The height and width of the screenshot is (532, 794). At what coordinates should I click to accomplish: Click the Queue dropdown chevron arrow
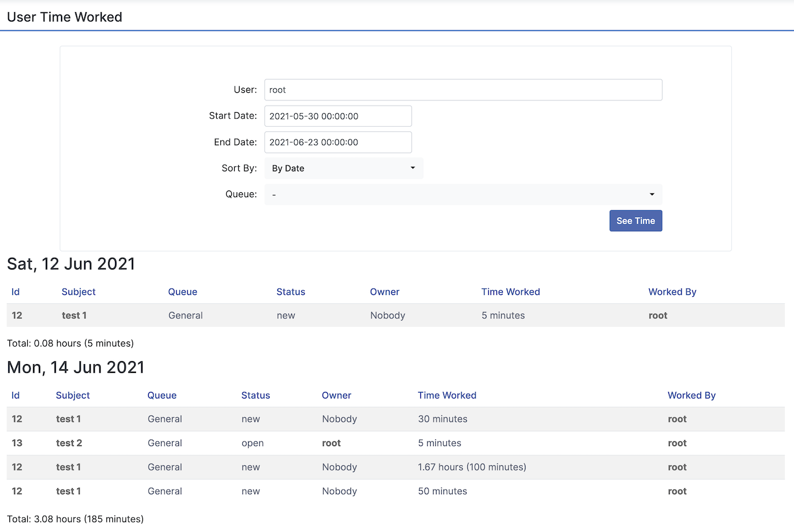point(652,195)
